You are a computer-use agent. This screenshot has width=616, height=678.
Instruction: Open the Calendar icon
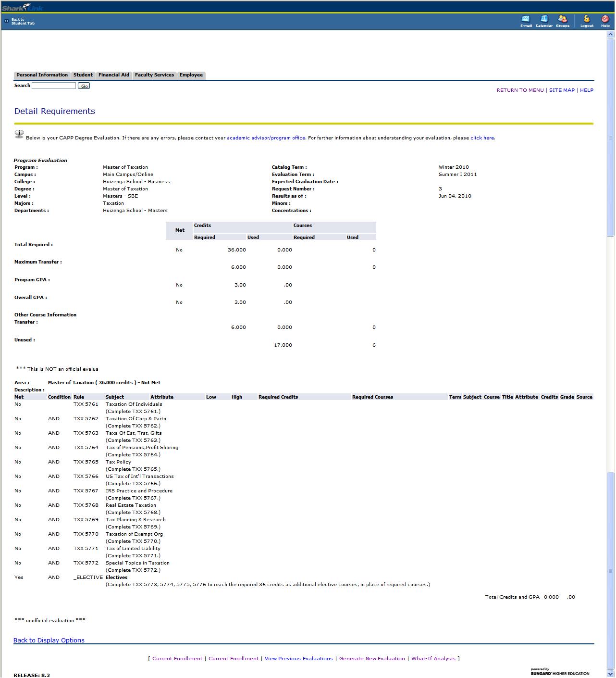click(544, 21)
